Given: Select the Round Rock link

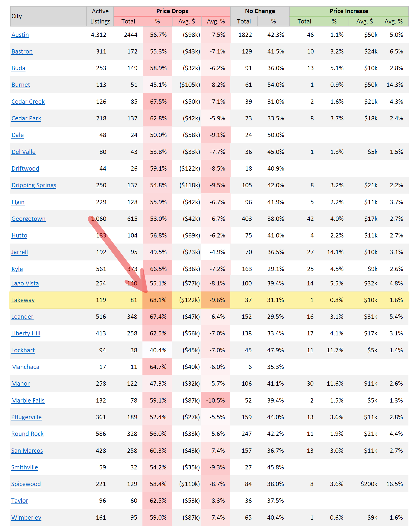Looking at the screenshot, I should (27, 434).
